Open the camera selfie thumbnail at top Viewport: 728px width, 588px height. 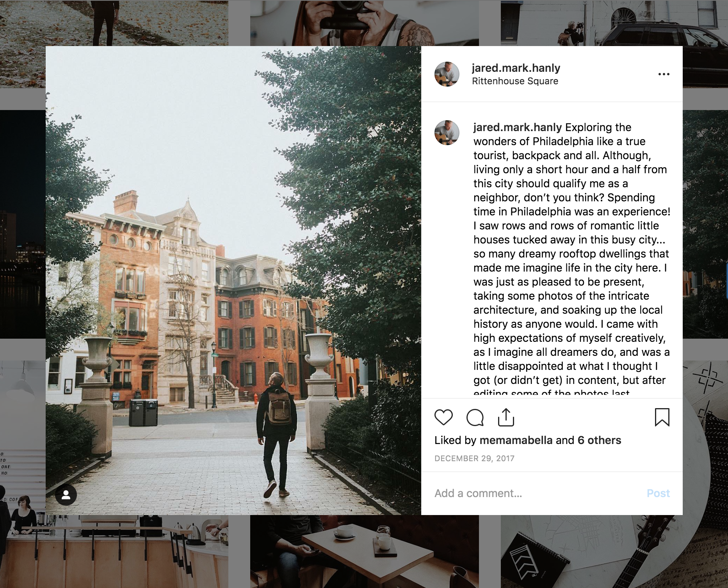(364, 23)
